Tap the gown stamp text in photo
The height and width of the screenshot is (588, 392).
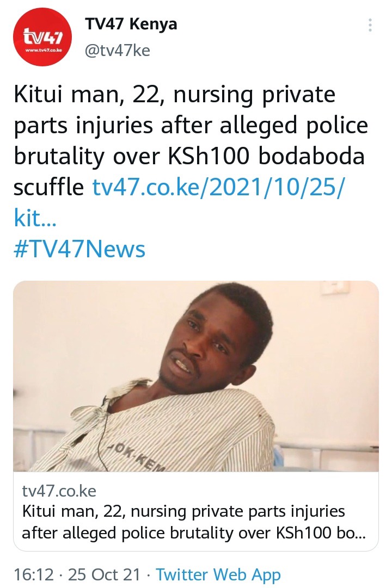[137, 457]
